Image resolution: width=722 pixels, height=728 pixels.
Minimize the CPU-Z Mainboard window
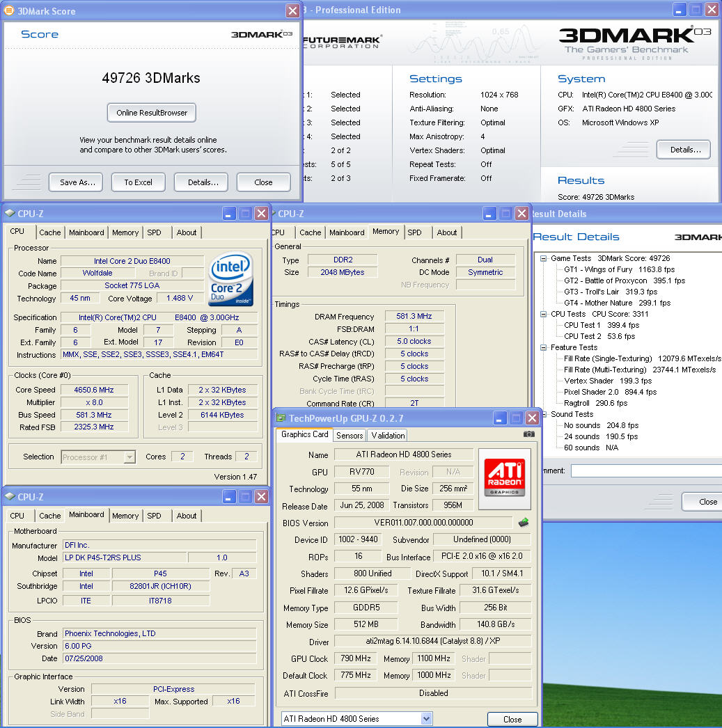(228, 497)
